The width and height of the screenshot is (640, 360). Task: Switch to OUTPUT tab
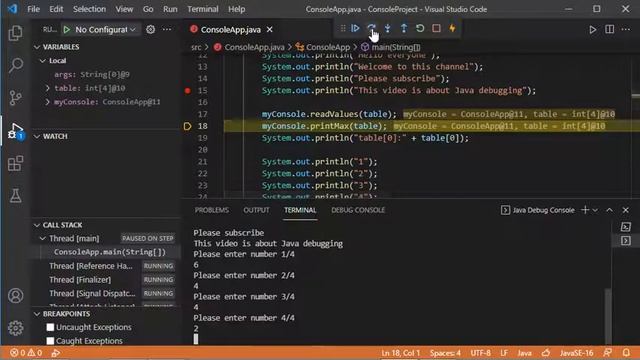256,210
